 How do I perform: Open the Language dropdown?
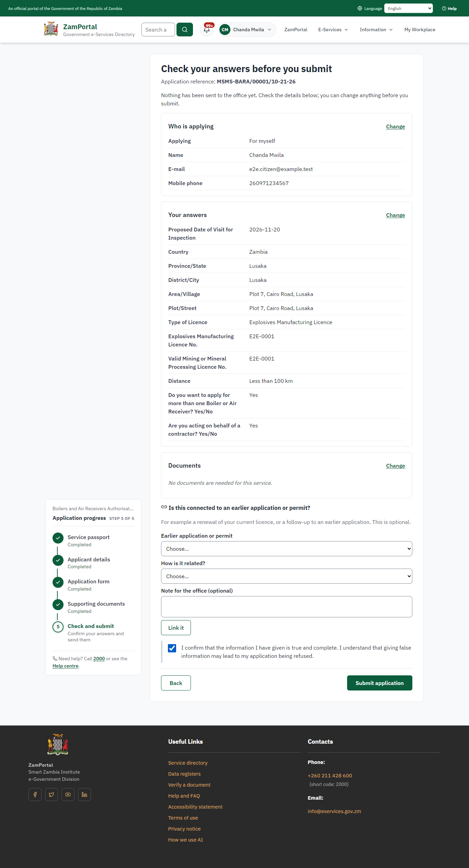pos(409,9)
